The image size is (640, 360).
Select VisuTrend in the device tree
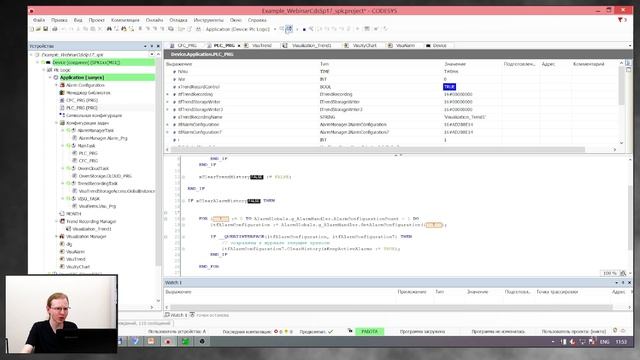click(76, 259)
